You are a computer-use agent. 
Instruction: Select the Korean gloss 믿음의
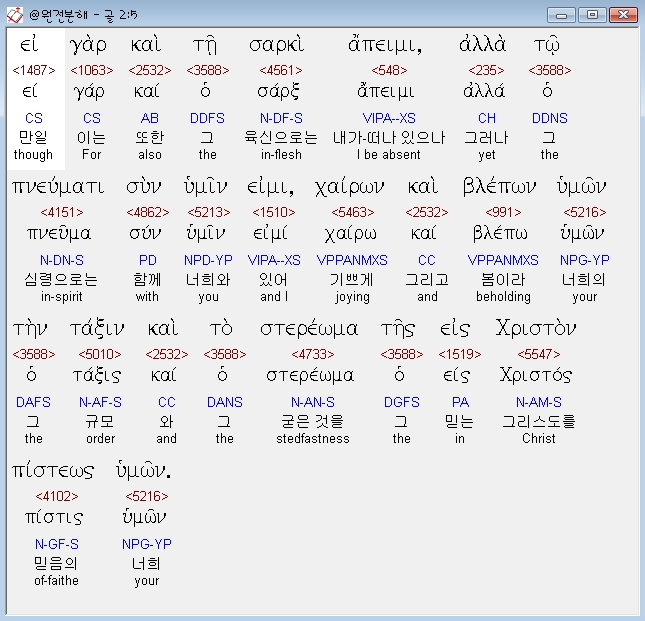(56, 563)
